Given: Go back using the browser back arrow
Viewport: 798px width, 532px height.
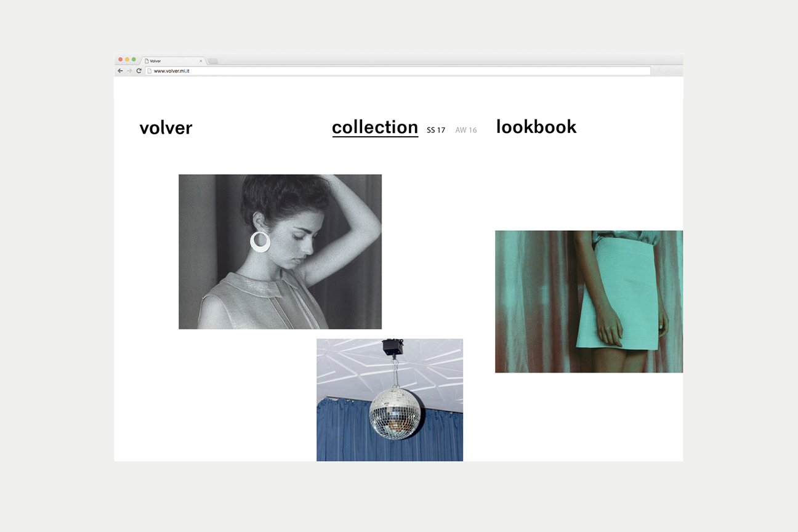Looking at the screenshot, I should point(120,71).
